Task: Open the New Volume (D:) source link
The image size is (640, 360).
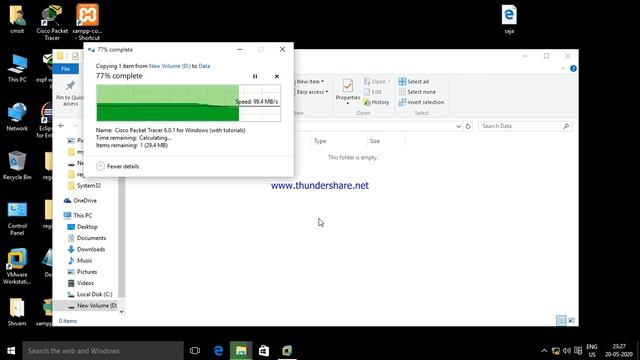Action: (169, 66)
